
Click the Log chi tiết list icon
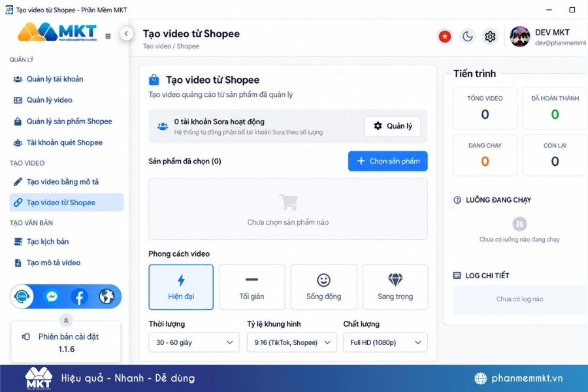457,276
